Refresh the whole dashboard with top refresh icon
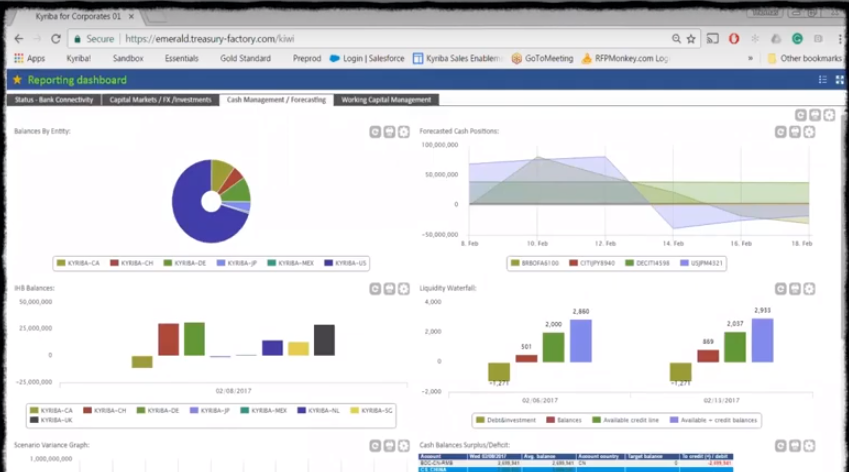This screenshot has height=472, width=849. (800, 115)
